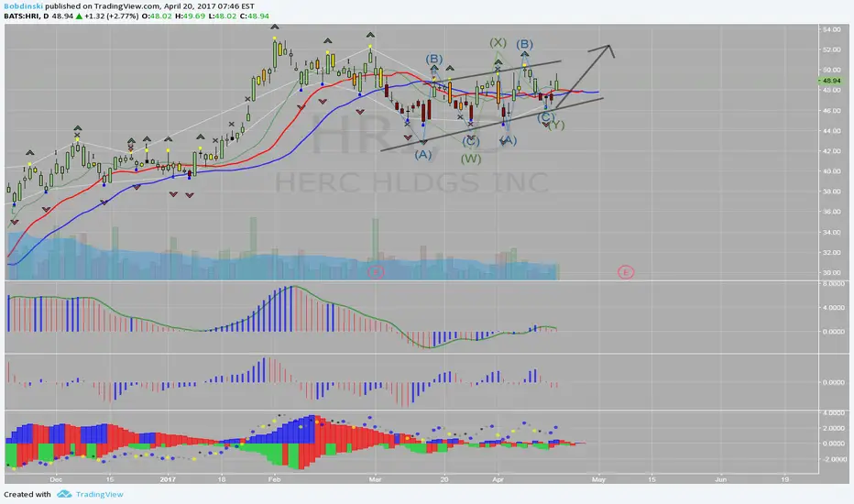The width and height of the screenshot is (854, 504).
Task: Click the earnings E marker near May
Action: 626,272
